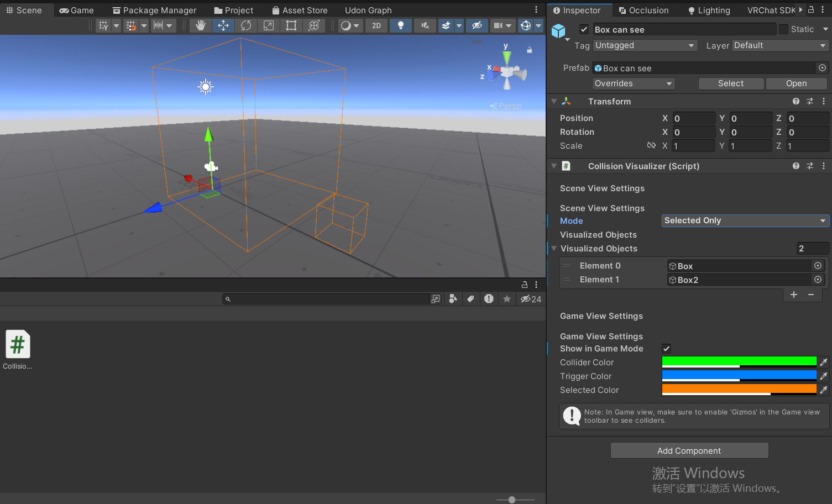Image resolution: width=832 pixels, height=504 pixels.
Task: Open the Overrides dropdown for the prefab
Action: click(632, 83)
